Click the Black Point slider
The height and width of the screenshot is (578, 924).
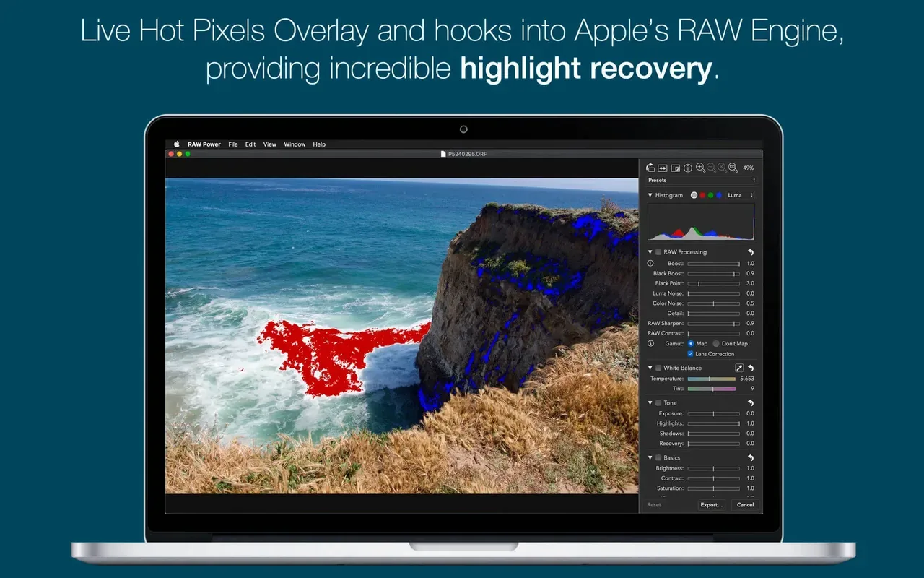pos(713,284)
